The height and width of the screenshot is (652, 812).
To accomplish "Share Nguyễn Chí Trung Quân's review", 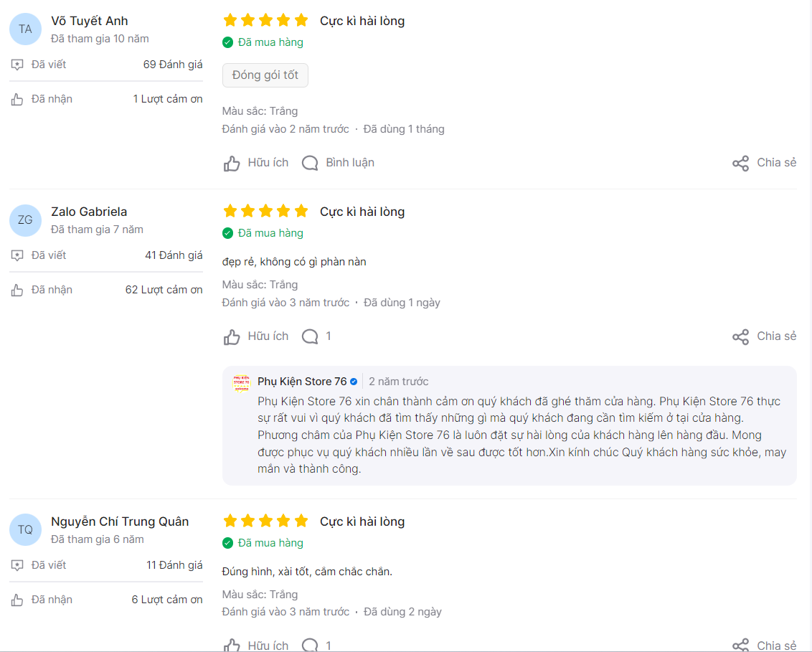I will coord(765,645).
